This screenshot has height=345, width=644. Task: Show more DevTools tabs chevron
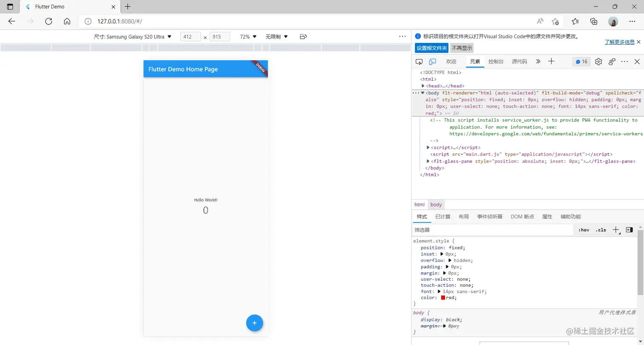click(x=538, y=62)
